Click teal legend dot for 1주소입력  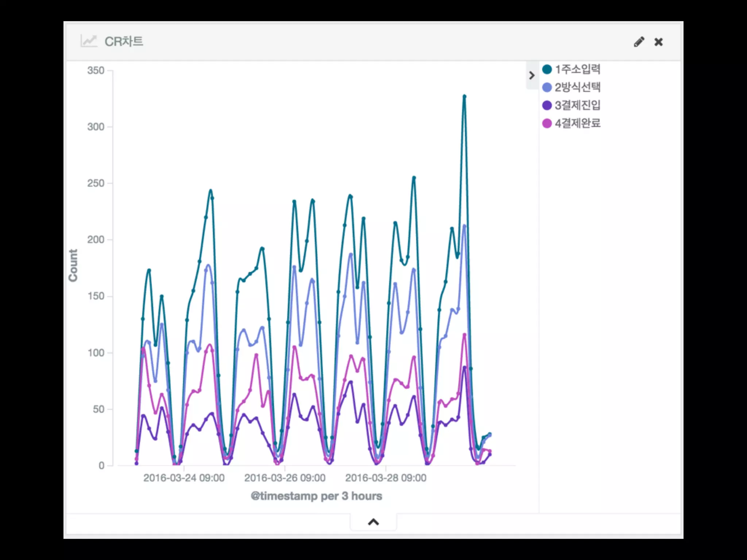point(547,69)
